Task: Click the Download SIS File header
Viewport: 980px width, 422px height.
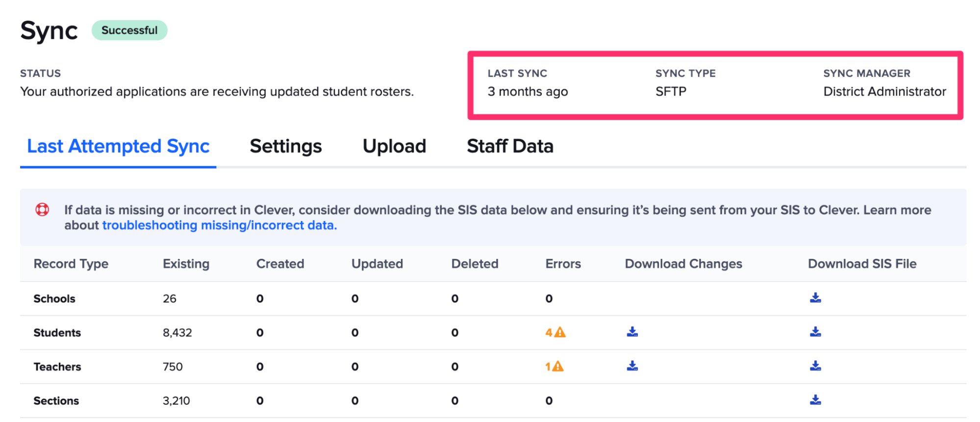Action: tap(862, 264)
